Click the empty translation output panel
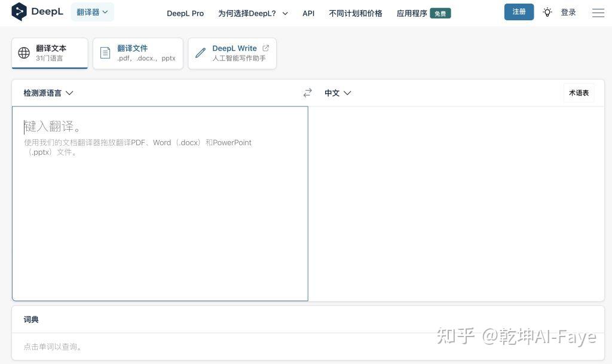612x364 pixels. [x=456, y=203]
